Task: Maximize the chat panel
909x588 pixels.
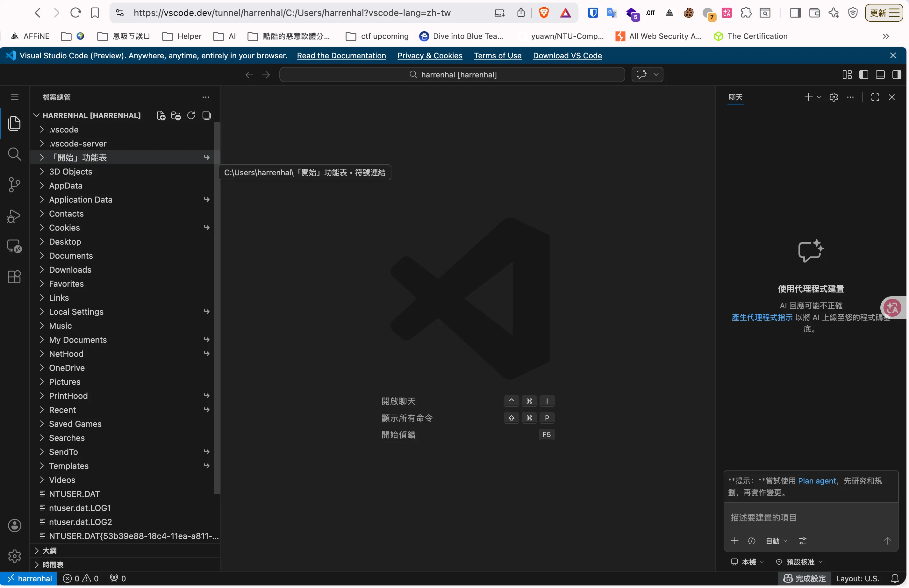Action: (875, 97)
